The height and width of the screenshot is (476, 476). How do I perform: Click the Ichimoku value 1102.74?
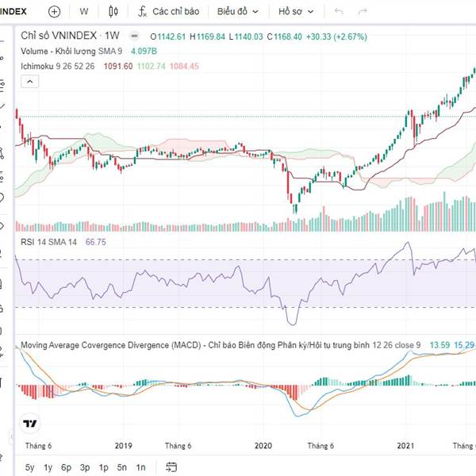pos(152,66)
